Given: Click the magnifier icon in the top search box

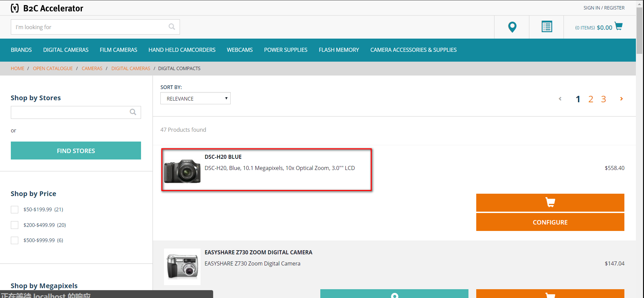Looking at the screenshot, I should 172,27.
